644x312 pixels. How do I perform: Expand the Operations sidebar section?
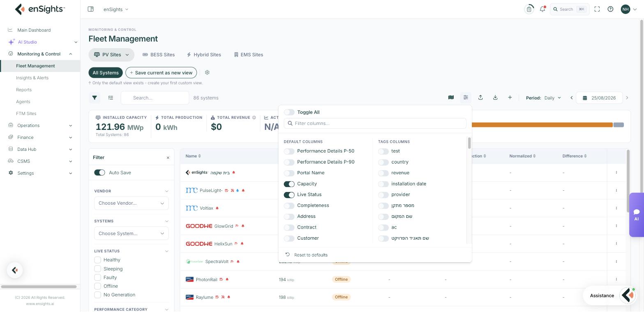click(40, 125)
